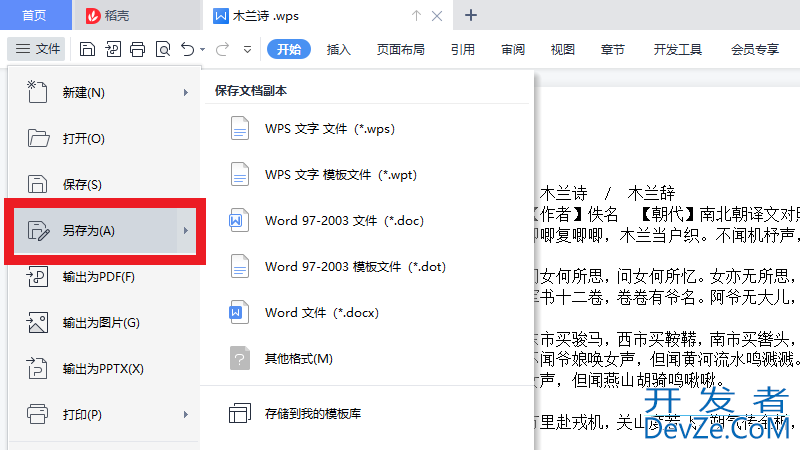Choose 输出为PDF(F) menu entry
800x450 pixels.
[105, 277]
